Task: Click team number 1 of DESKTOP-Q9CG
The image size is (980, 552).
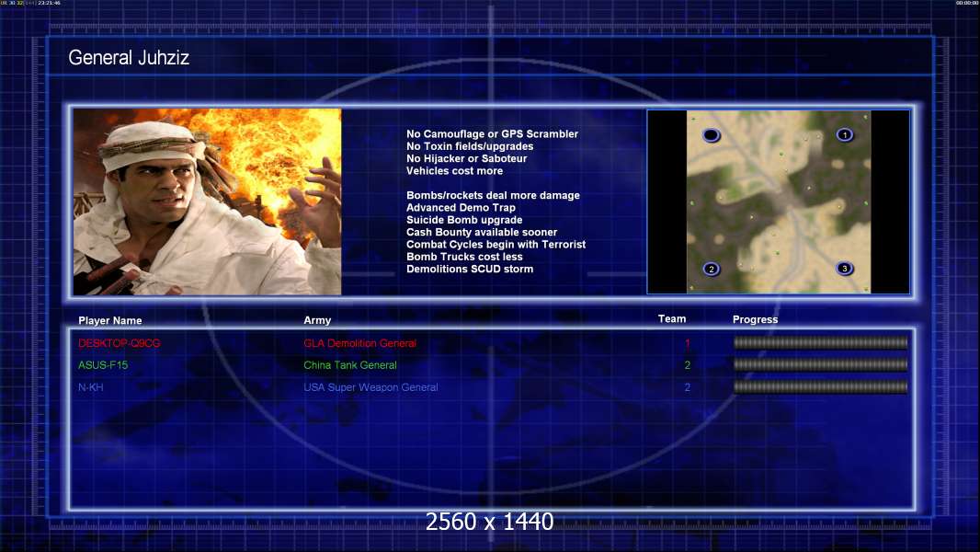Action: point(688,343)
